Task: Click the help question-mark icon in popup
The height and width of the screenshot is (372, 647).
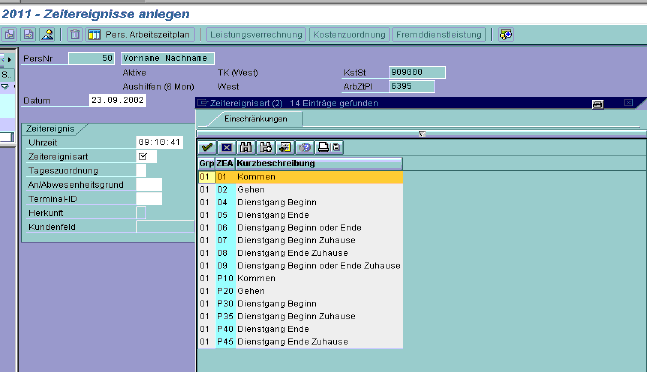Action: tap(305, 147)
